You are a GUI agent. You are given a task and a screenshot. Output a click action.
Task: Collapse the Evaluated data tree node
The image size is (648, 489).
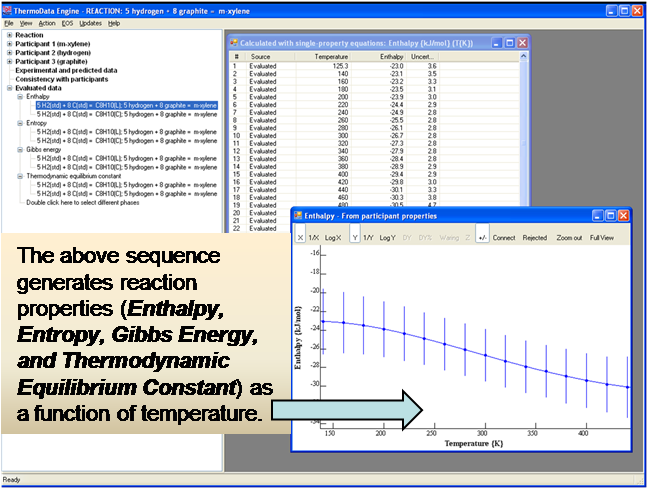coord(10,88)
